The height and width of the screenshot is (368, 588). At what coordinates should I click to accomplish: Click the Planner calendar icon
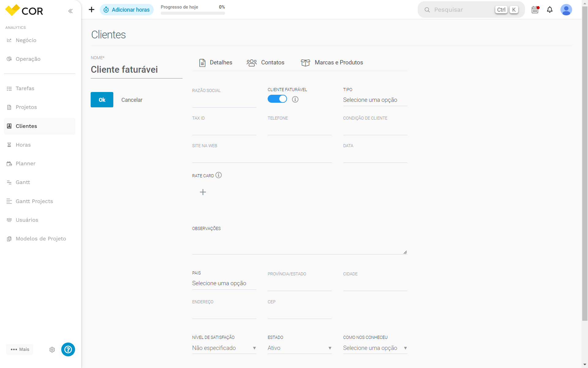(9, 163)
